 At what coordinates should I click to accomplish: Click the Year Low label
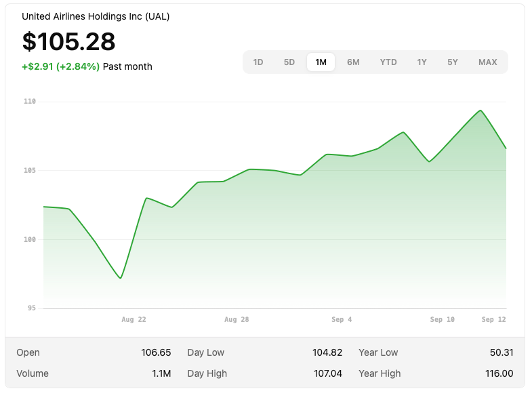(378, 352)
